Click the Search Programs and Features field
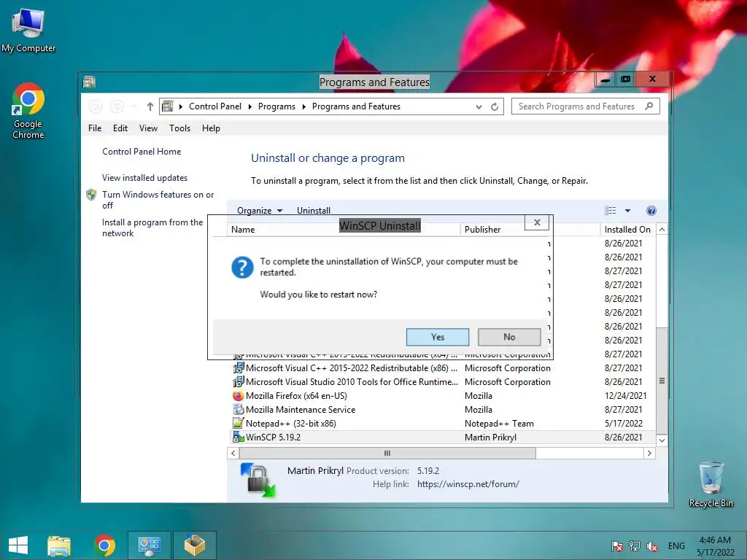747x560 pixels. tap(586, 106)
